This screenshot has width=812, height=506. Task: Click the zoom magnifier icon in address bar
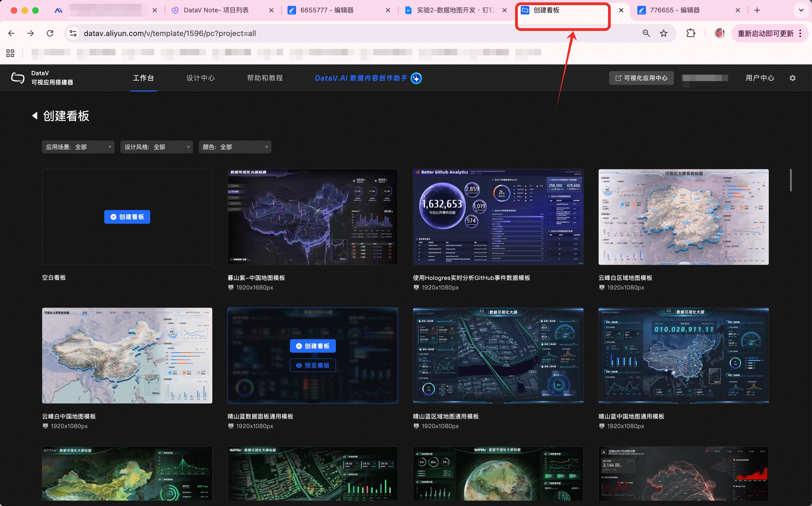point(646,33)
